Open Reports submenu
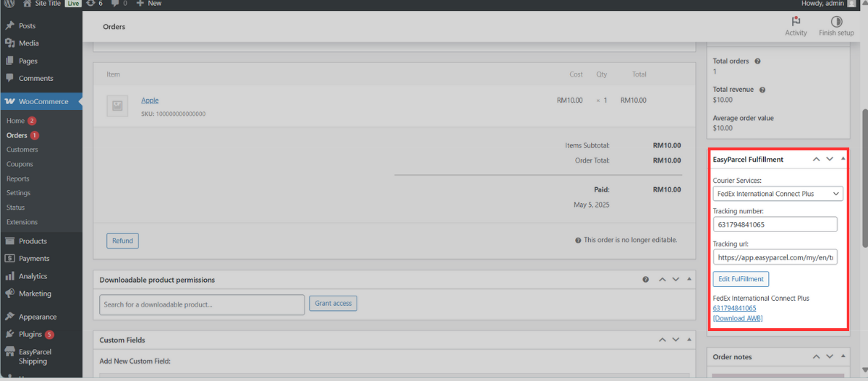The height and width of the screenshot is (381, 868). (x=18, y=179)
